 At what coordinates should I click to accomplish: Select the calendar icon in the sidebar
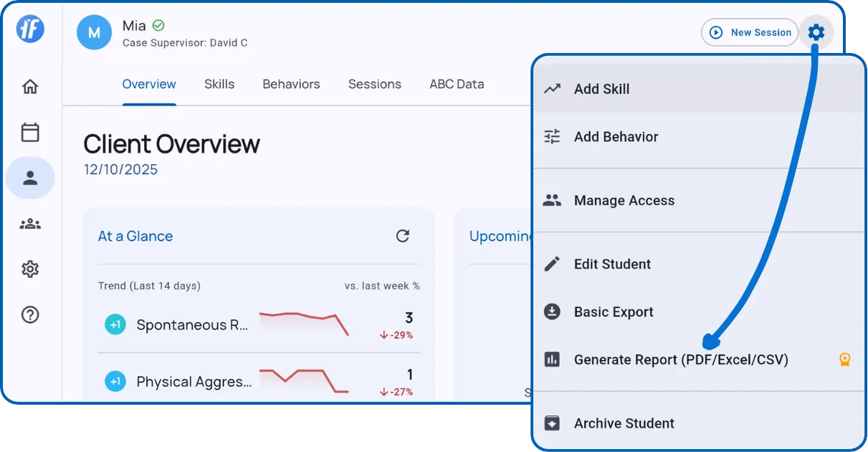tap(29, 132)
